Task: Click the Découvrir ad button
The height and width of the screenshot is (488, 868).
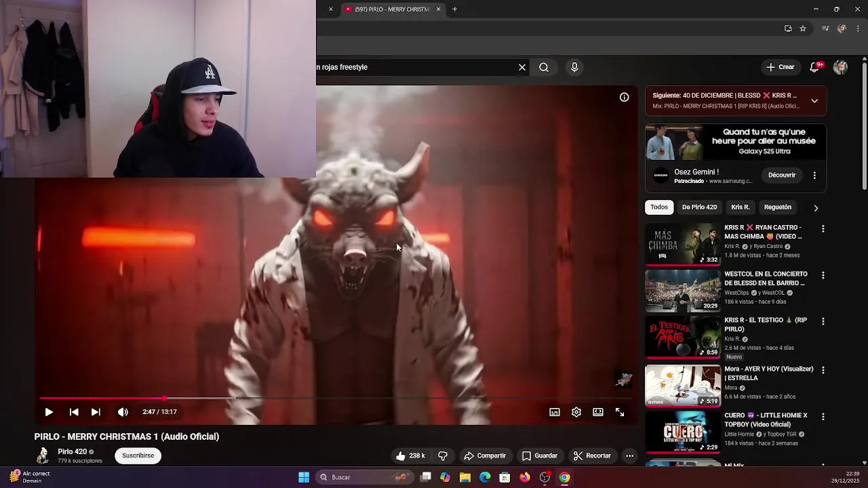Action: pos(782,175)
